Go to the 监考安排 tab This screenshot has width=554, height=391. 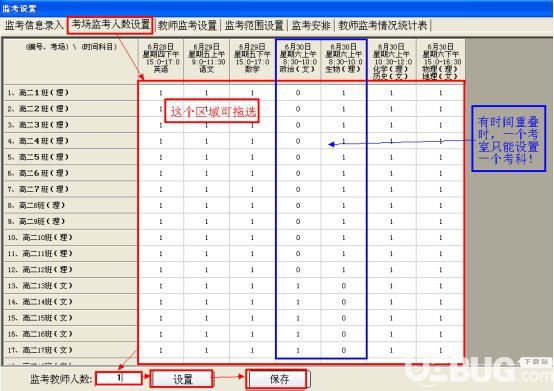point(311,25)
